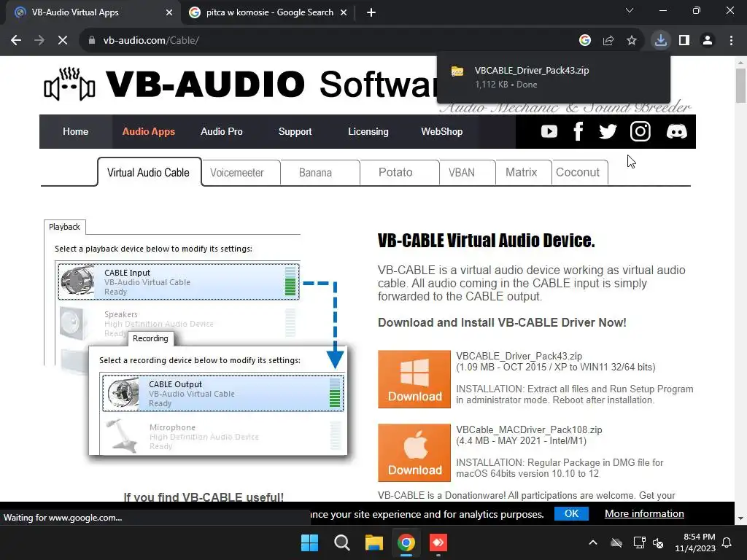747x560 pixels.
Task: Click the forward navigation arrow
Action: [x=39, y=41]
